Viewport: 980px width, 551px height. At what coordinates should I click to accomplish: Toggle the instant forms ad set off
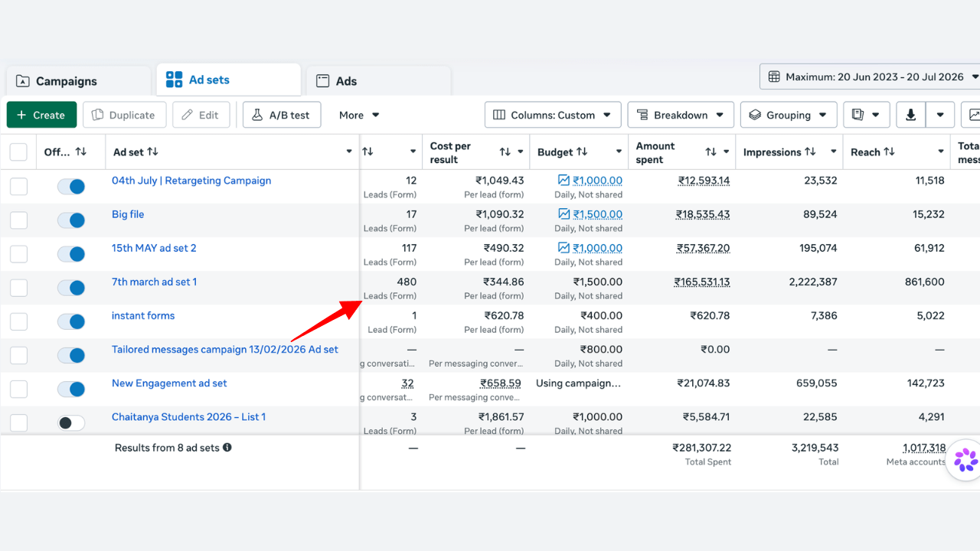71,321
